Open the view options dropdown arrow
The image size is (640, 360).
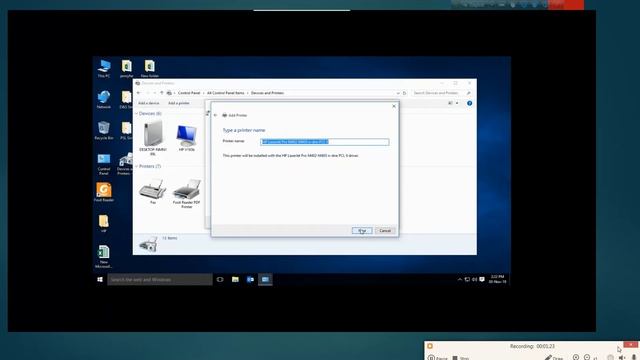tap(457, 103)
